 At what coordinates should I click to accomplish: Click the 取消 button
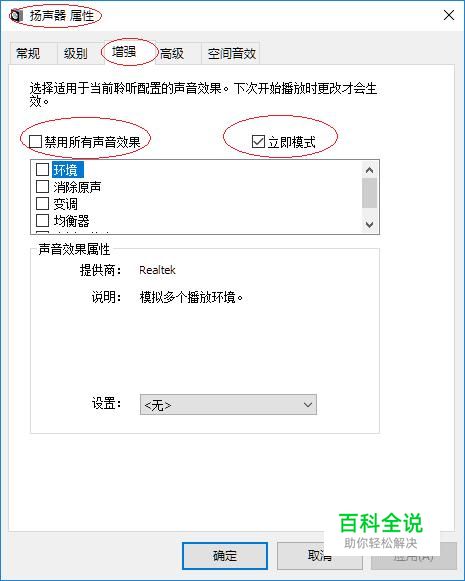(320, 556)
